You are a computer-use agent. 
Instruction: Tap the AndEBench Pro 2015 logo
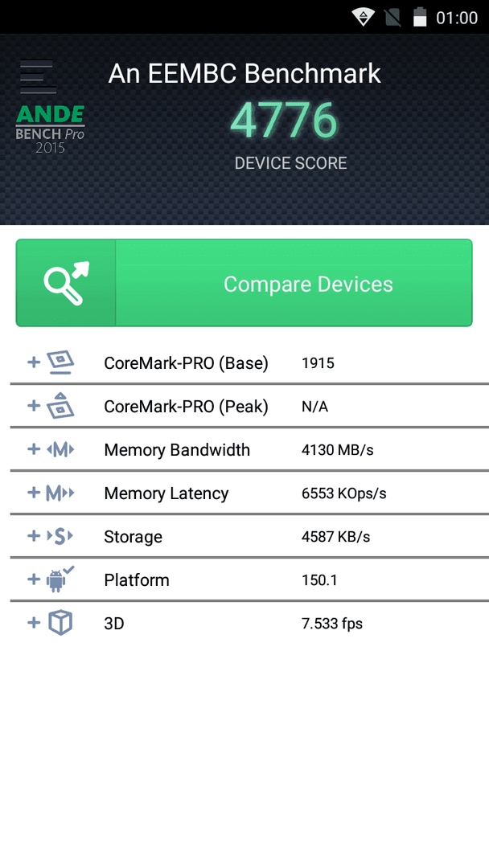point(51,129)
